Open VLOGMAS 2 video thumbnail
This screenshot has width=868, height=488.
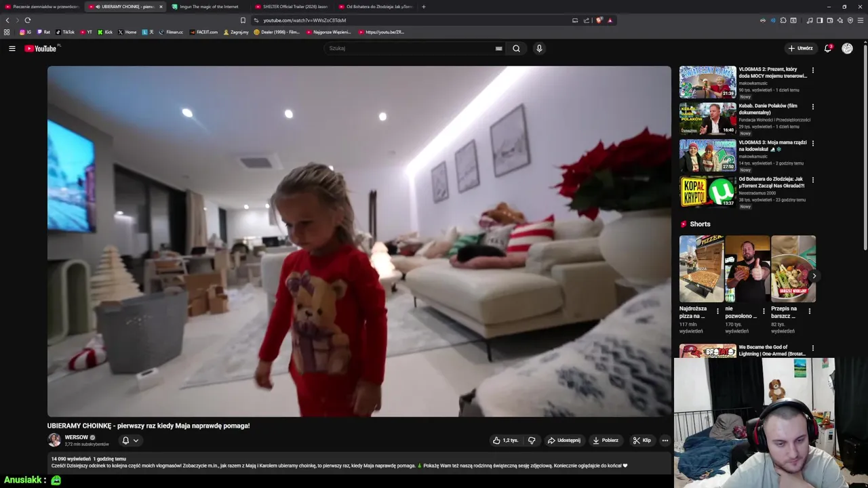(708, 82)
